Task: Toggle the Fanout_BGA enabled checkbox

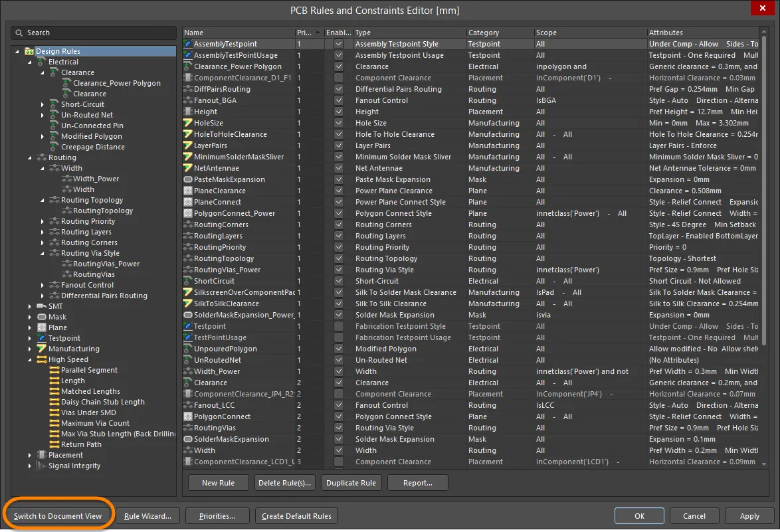Action: [x=339, y=100]
